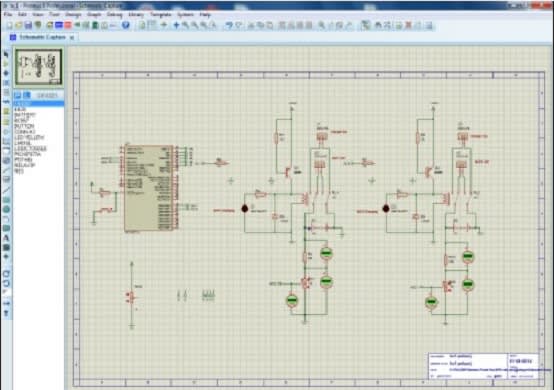Select the 2D Graphics Text 'A' tool

(6, 238)
